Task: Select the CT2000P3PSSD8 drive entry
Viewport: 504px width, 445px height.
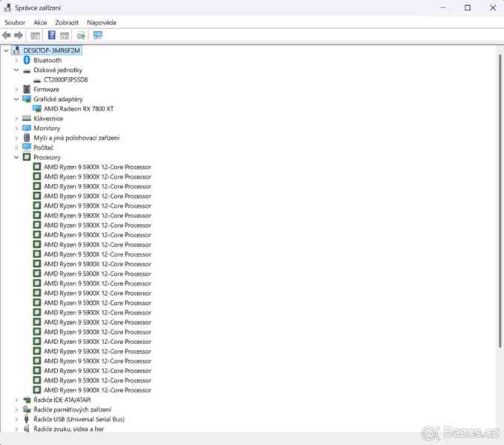Action: (x=65, y=80)
